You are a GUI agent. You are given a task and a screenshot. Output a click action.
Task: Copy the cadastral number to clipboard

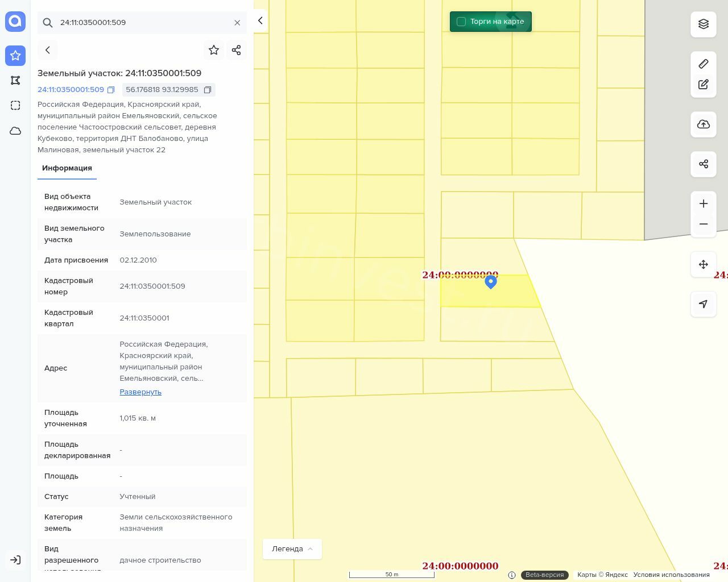111,90
